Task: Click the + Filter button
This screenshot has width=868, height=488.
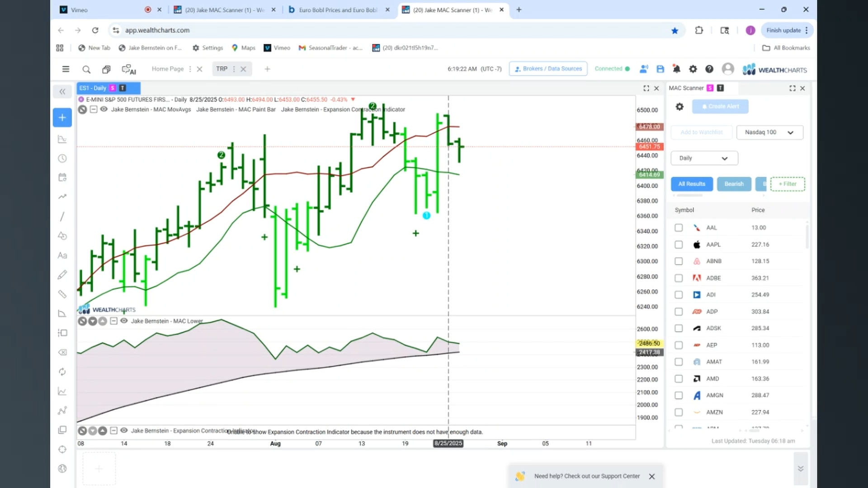Action: 788,184
